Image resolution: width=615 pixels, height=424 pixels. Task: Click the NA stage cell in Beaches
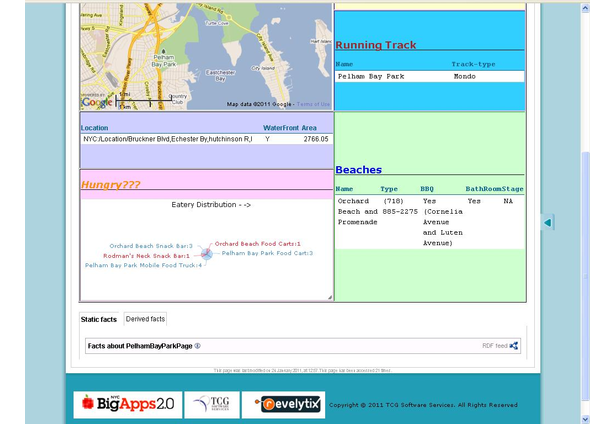pyautogui.click(x=508, y=201)
